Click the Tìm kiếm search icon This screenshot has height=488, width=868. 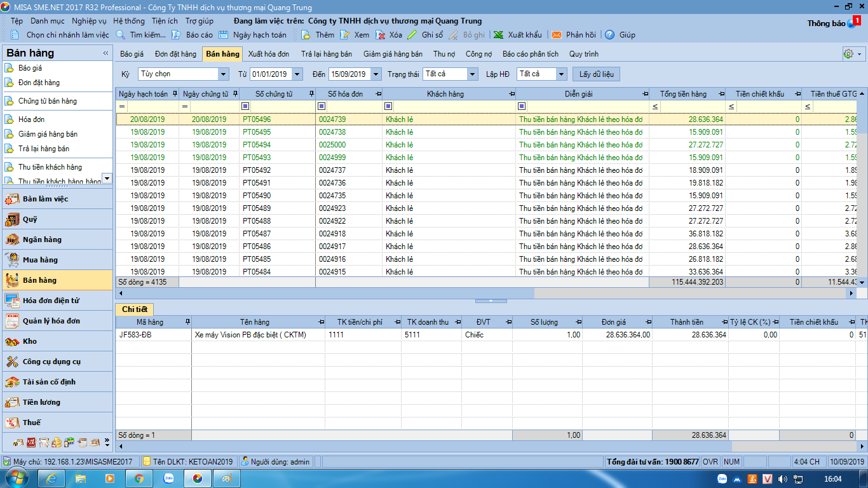tap(121, 35)
